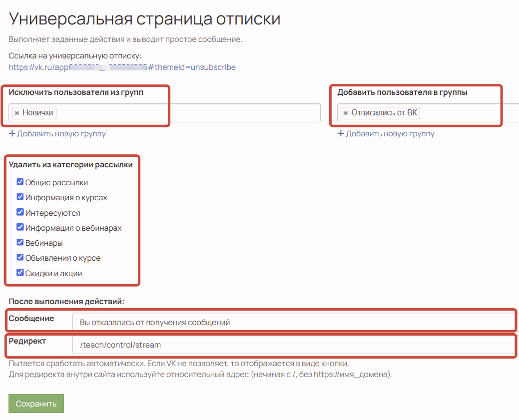This screenshot has height=420, width=519.
Task: Uncheck Вебинары checkbox
Action: pos(20,242)
